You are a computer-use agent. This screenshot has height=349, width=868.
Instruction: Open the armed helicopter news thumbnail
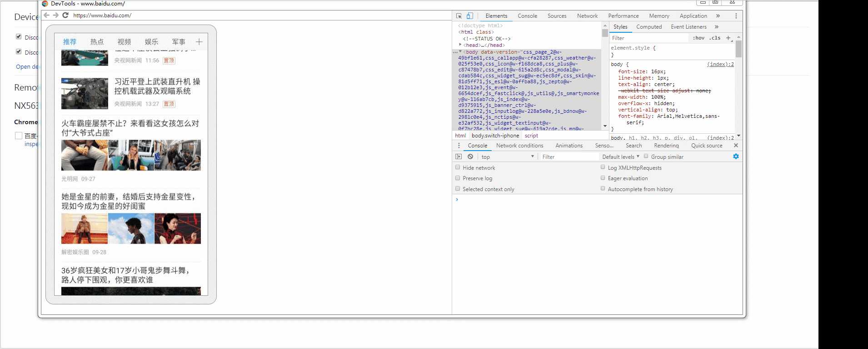click(85, 94)
